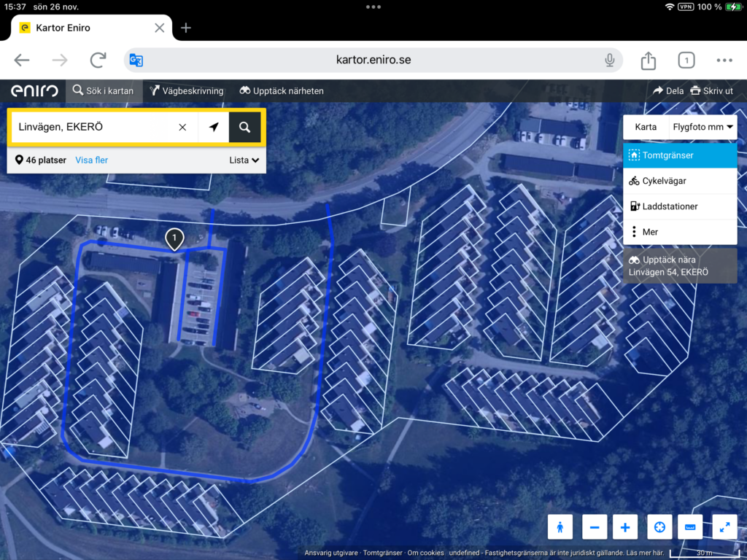Click the Eniro logo
Viewport: 747px width, 560px height.
[x=34, y=91]
